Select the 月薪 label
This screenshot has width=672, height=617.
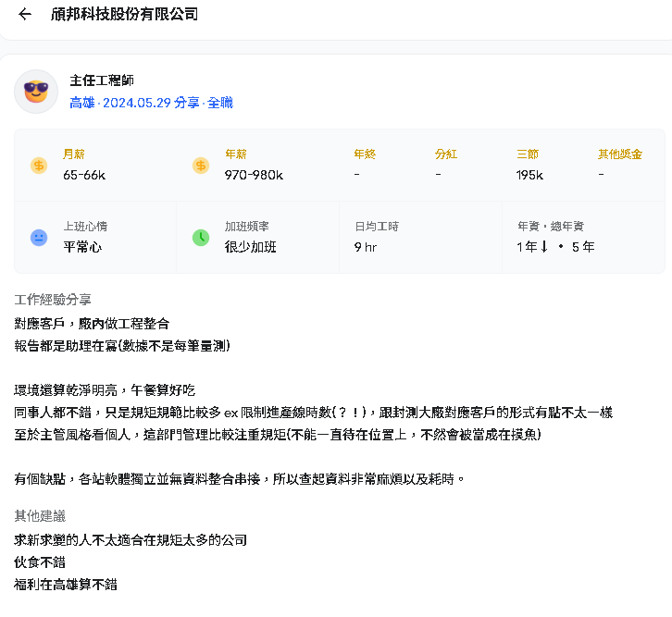click(x=74, y=154)
